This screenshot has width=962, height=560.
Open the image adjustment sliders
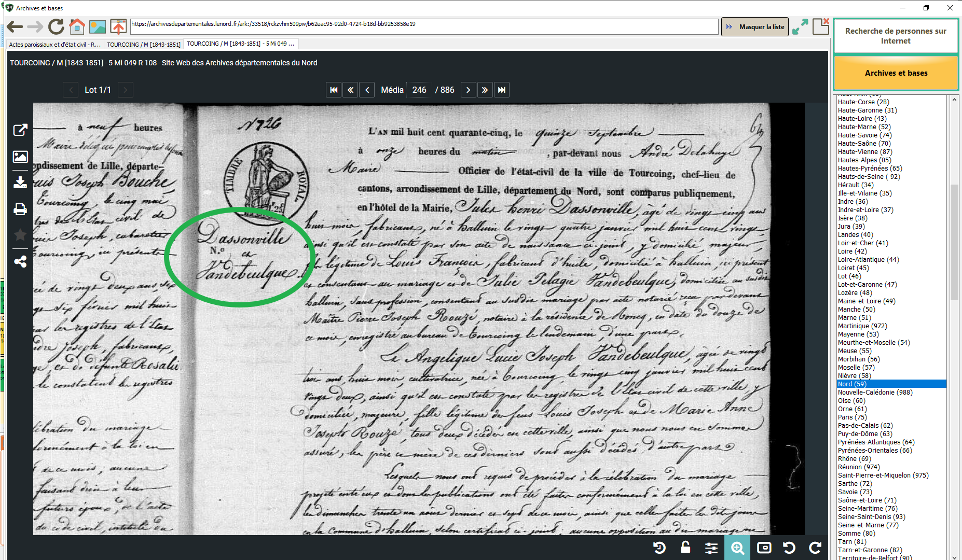click(711, 548)
